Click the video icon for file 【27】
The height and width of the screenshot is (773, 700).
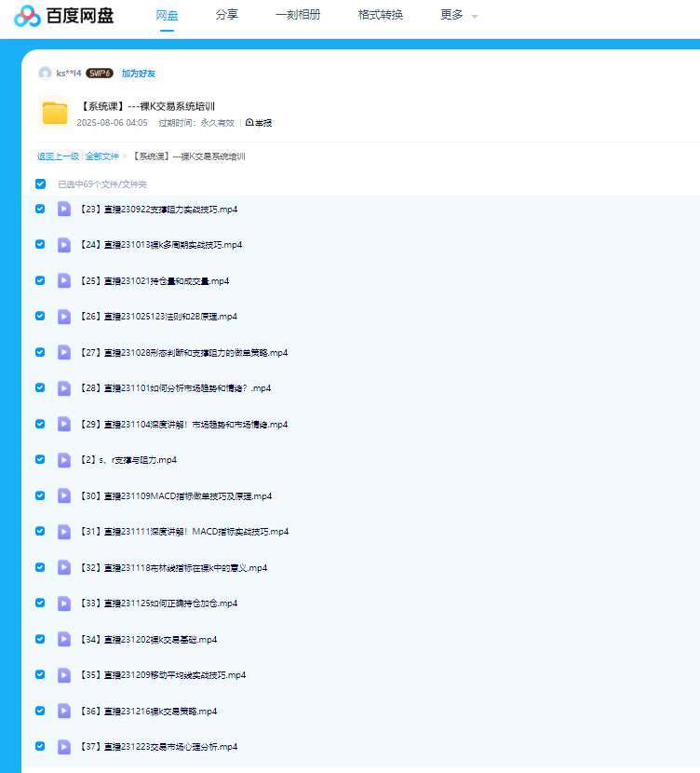coord(64,352)
